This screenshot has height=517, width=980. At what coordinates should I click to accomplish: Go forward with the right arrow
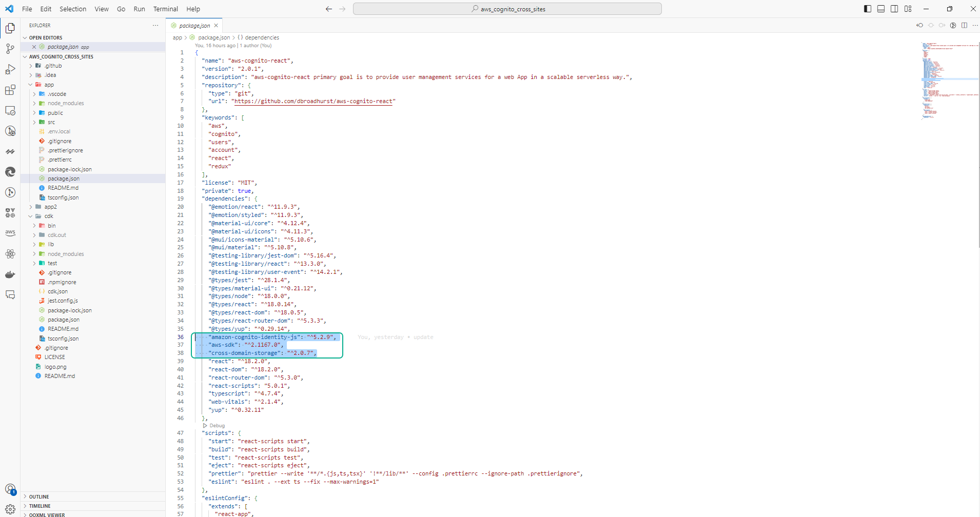342,9
